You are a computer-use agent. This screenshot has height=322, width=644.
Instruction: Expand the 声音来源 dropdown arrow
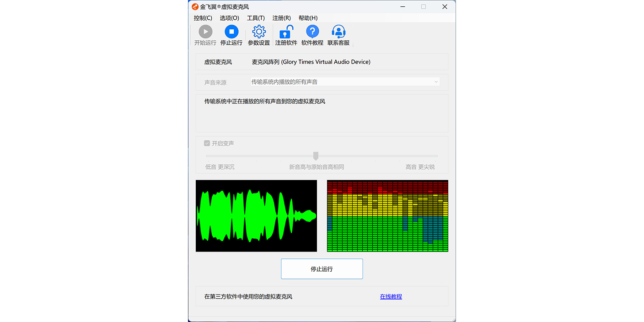(x=436, y=82)
